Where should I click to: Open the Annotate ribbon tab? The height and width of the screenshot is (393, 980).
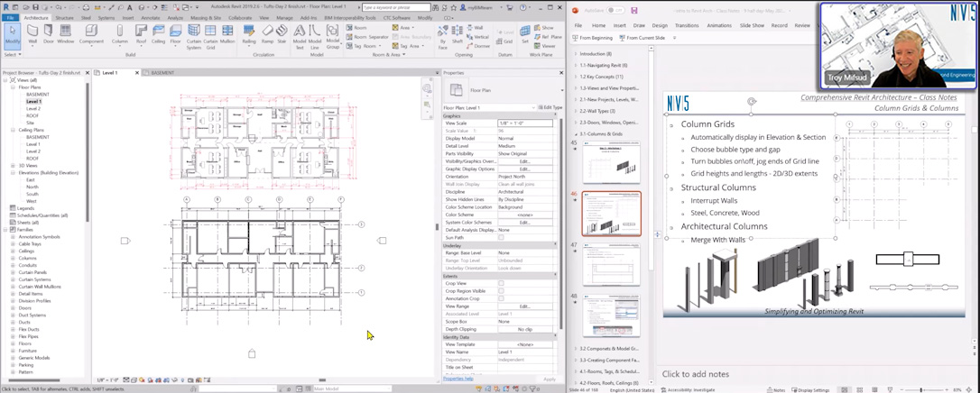click(x=150, y=17)
